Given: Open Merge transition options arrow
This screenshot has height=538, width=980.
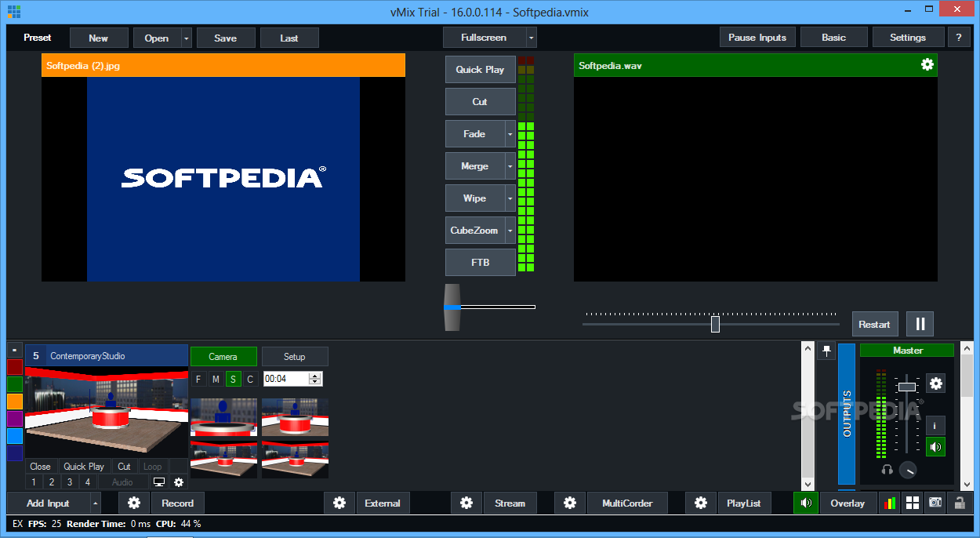Looking at the screenshot, I should coord(510,166).
